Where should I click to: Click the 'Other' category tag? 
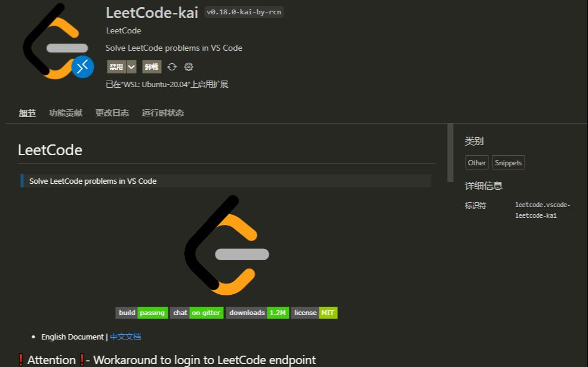coord(476,162)
